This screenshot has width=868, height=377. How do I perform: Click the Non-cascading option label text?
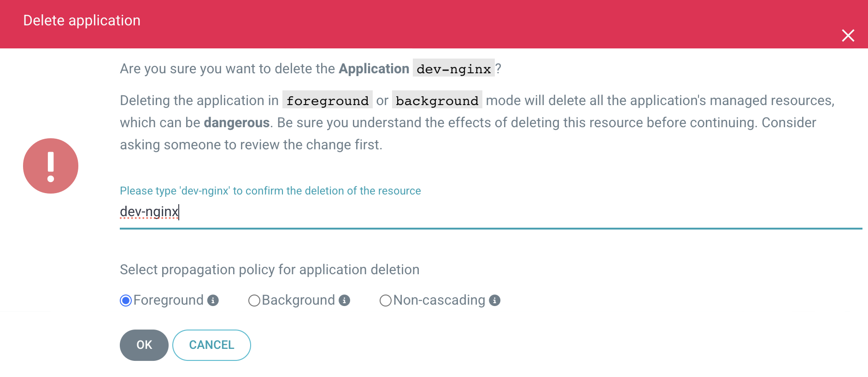pos(439,300)
